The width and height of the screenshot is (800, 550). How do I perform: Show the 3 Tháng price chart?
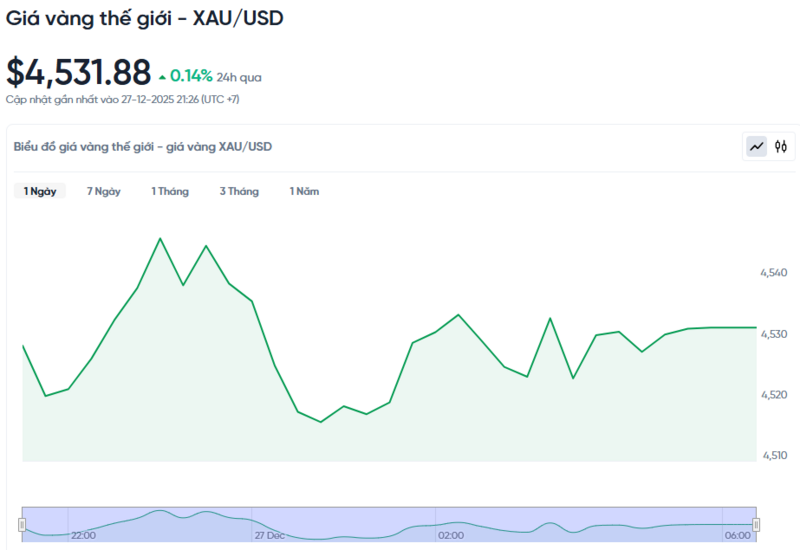[x=239, y=191]
